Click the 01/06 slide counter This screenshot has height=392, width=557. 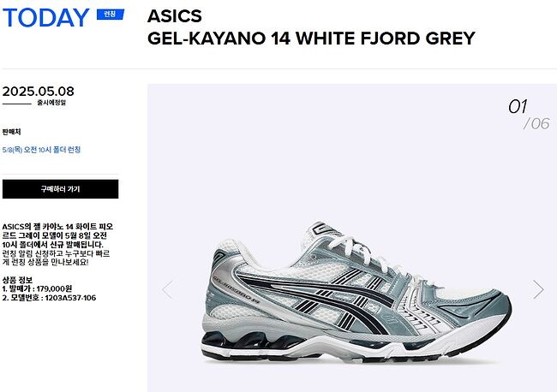click(529, 114)
